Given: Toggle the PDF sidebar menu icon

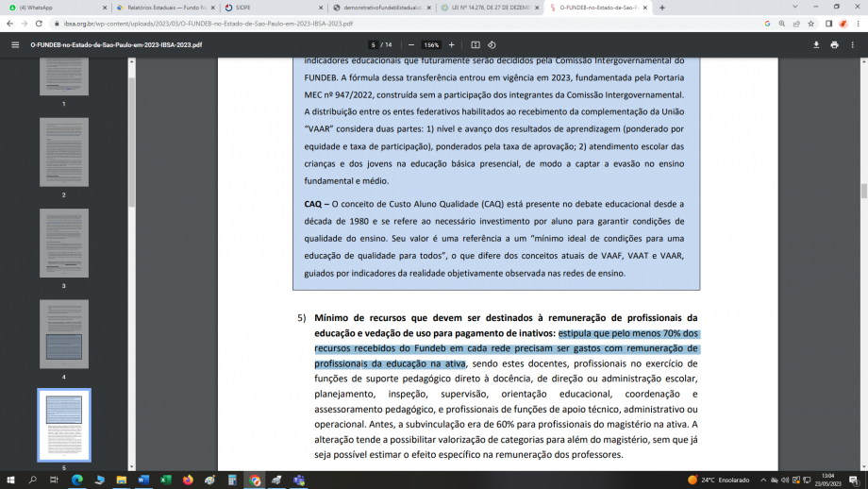Looking at the screenshot, I should click(x=15, y=45).
